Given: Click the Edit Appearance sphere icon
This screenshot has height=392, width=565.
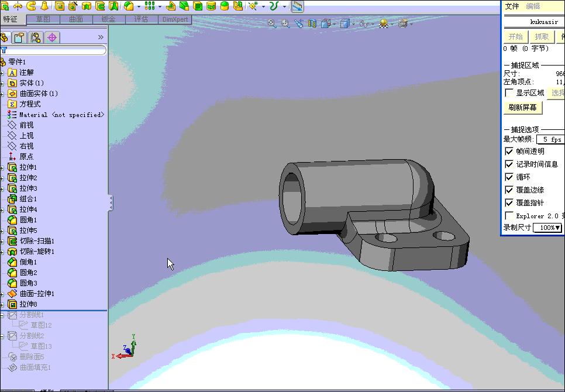Looking at the screenshot, I should click(384, 24).
